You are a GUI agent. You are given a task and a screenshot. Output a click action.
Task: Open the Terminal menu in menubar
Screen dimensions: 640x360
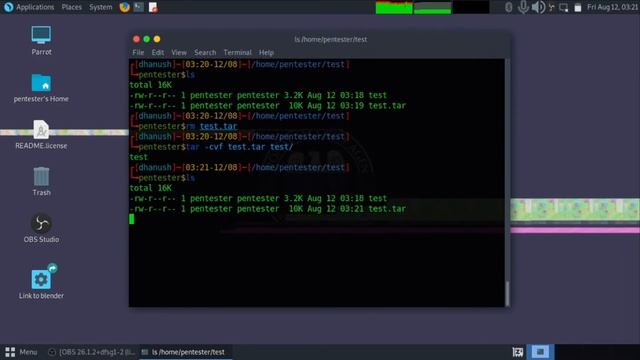click(237, 52)
